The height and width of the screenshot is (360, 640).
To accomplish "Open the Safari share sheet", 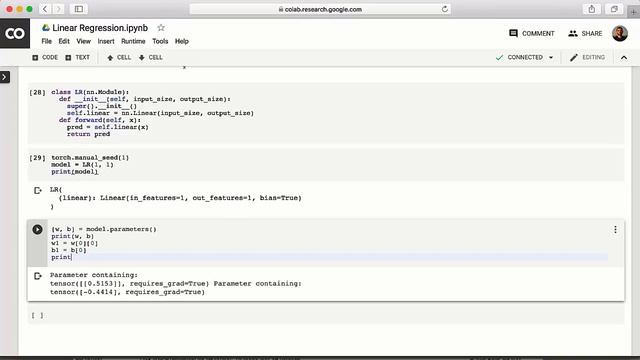I will click(x=591, y=9).
